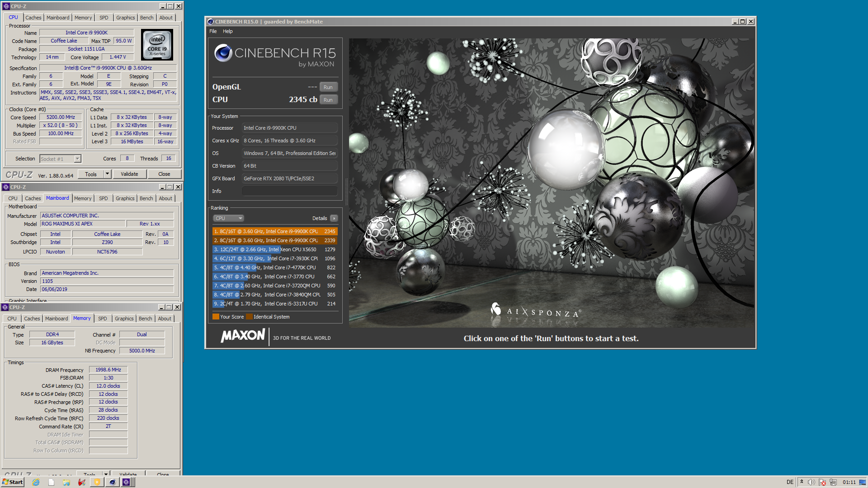Click the blank document icon in the taskbar

pos(51,482)
